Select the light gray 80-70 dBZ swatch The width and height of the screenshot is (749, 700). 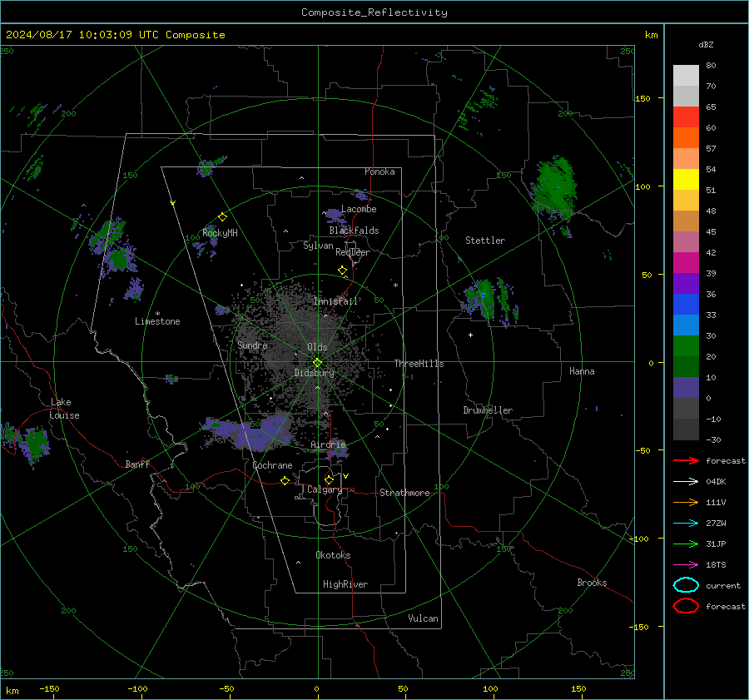[686, 75]
